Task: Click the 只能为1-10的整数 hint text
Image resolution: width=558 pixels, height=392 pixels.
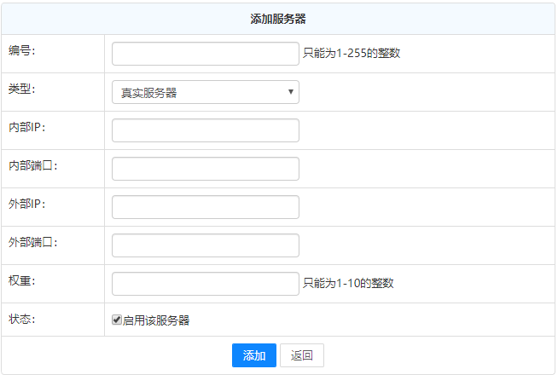Action: point(348,283)
